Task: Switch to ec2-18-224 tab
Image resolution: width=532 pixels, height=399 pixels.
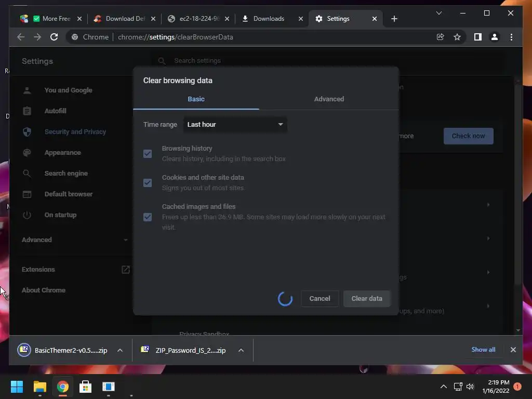Action: (198, 19)
